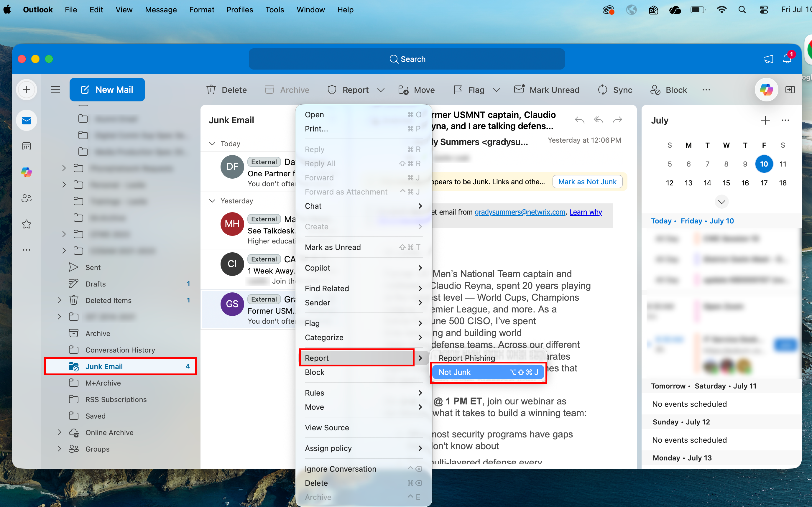Select Not Junk in Report submenu

point(488,372)
